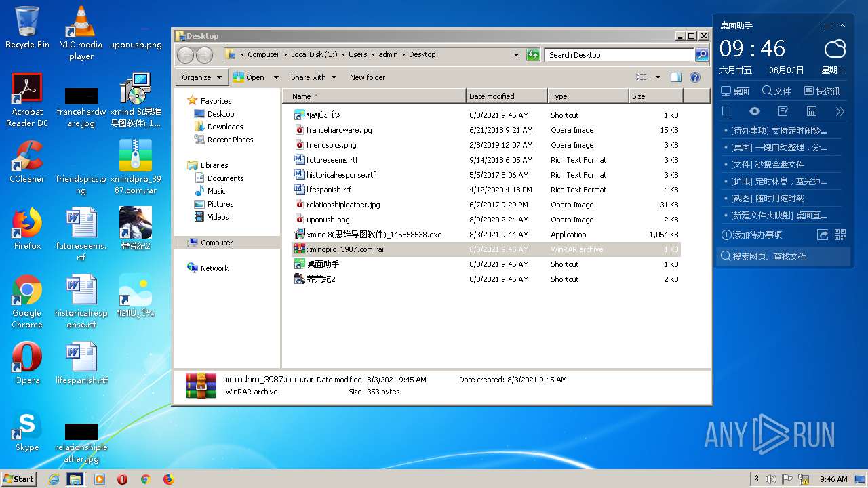The width and height of the screenshot is (868, 488).
Task: Select xmindpro_3987.com.rar archive icon on desktop
Action: tap(135, 167)
